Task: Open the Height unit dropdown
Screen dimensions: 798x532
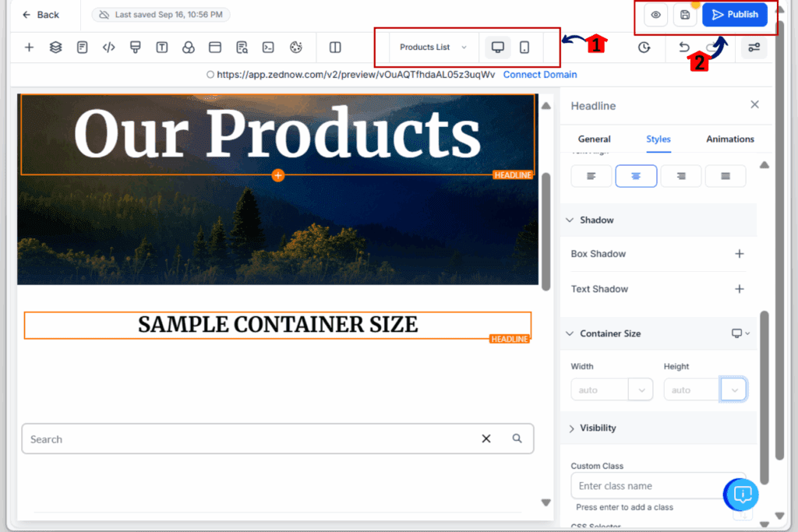Action: click(734, 390)
